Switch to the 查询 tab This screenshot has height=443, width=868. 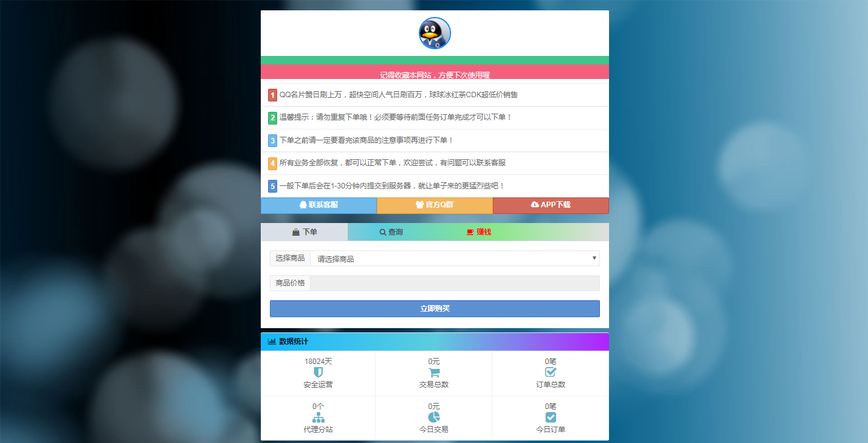tap(391, 232)
